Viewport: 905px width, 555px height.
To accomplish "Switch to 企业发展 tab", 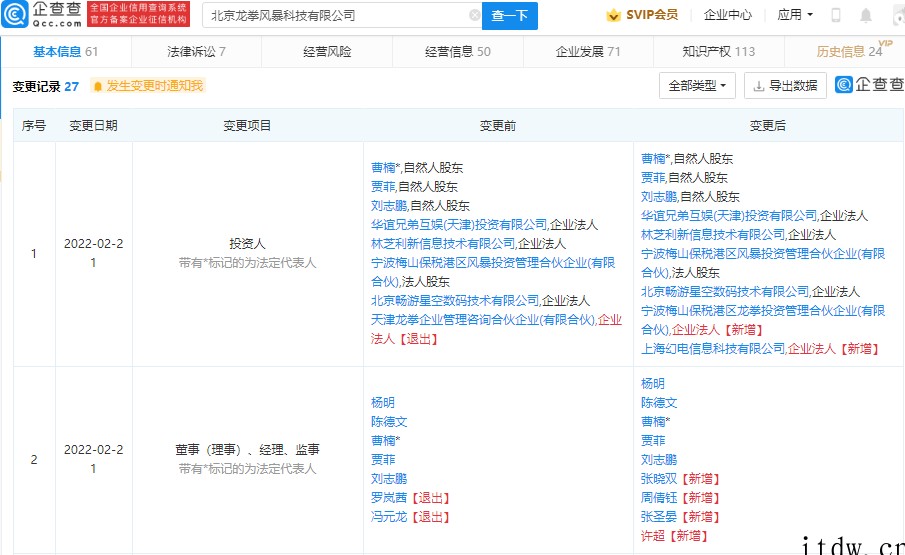I will [x=588, y=52].
